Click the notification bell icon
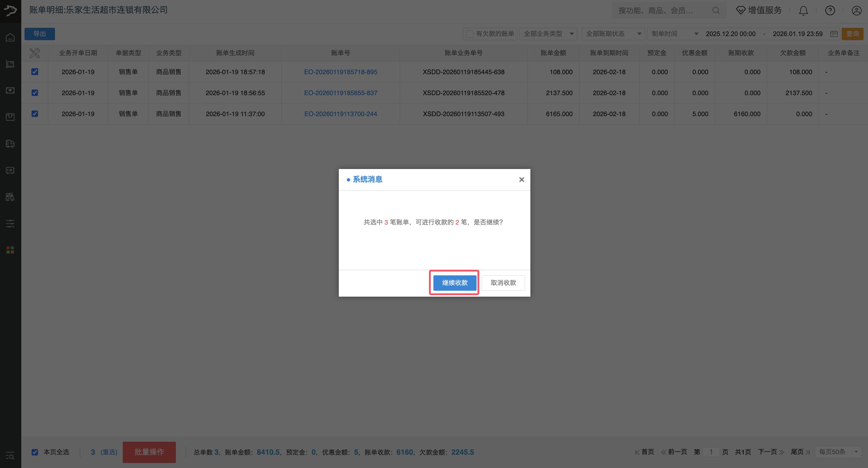 click(803, 11)
